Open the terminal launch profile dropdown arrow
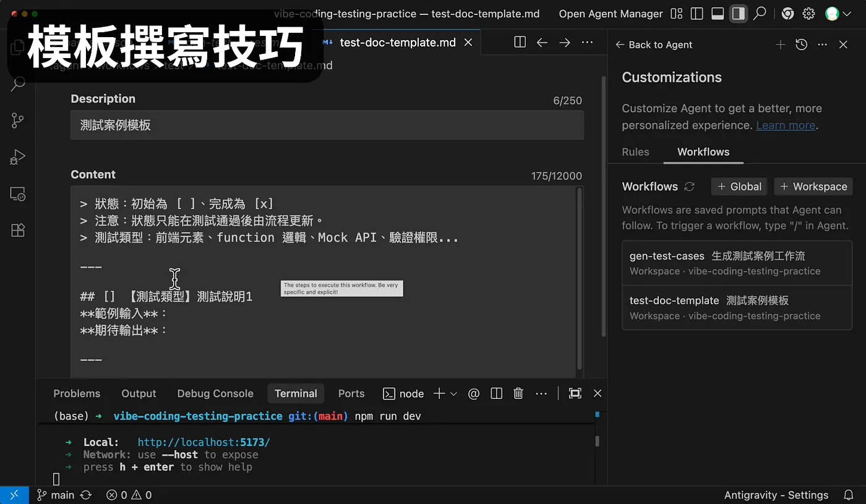Viewport: 866px width, 504px height. [x=453, y=393]
